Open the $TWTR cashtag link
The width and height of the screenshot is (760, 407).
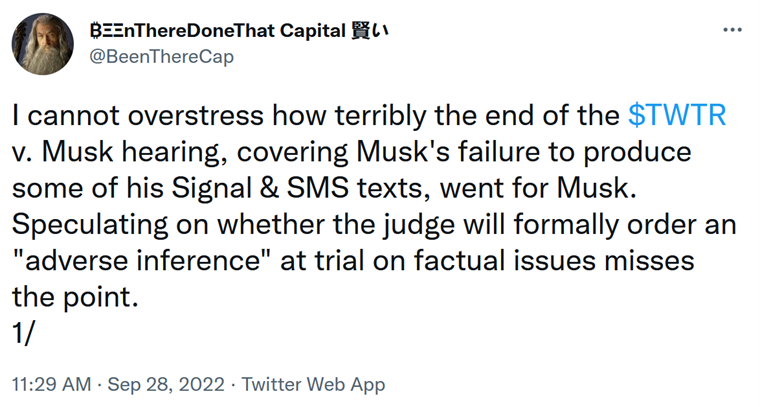[x=677, y=115]
